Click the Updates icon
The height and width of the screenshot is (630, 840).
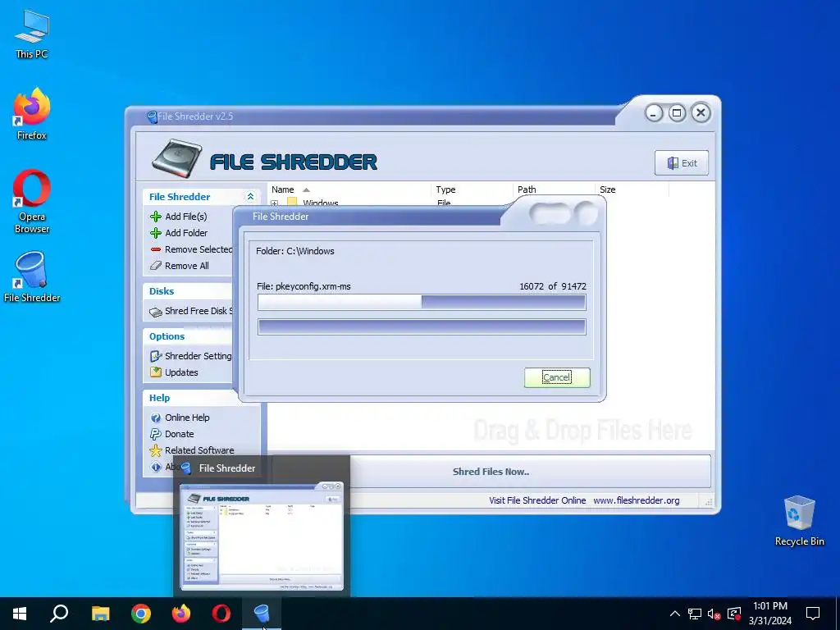point(156,372)
